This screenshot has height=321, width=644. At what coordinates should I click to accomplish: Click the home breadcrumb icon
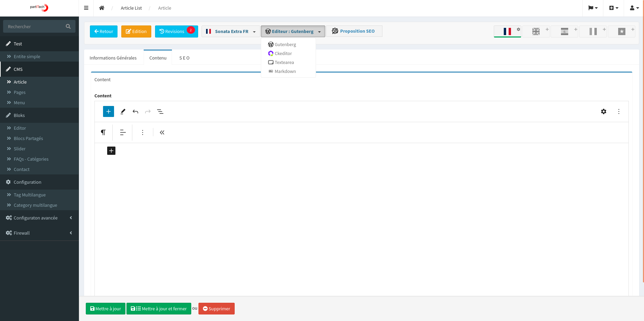pyautogui.click(x=102, y=8)
